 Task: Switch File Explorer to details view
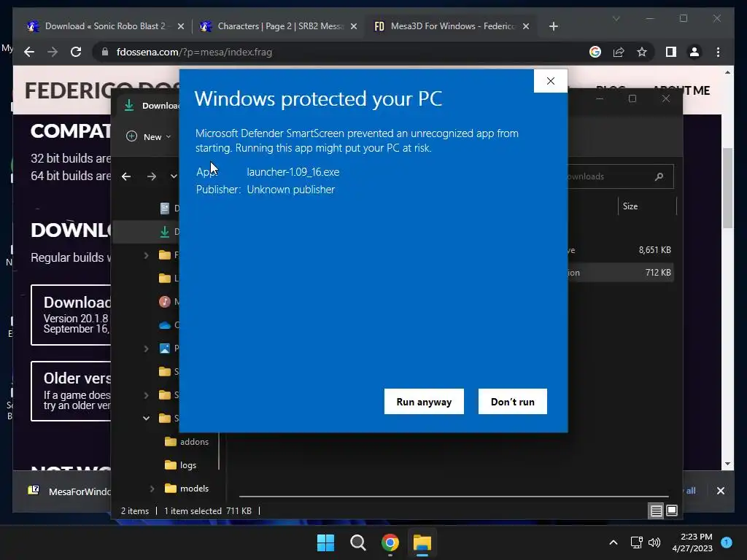[x=656, y=511]
